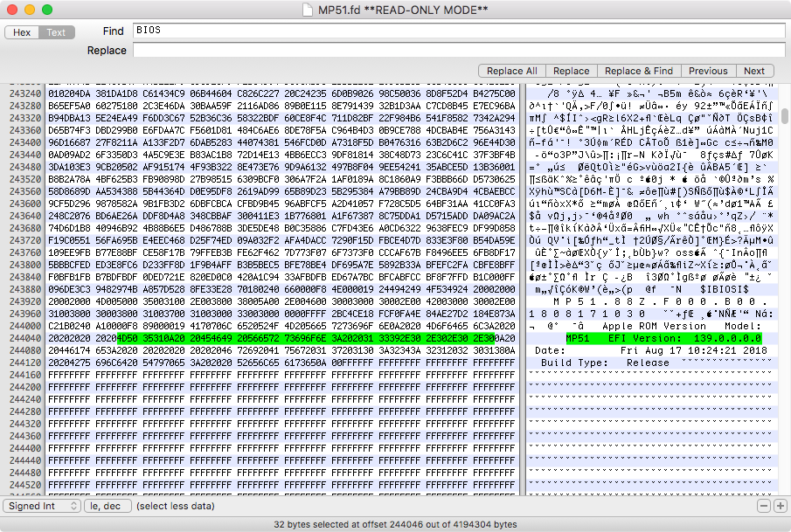Click the vertical scrollbar thumb
Image resolution: width=791 pixels, height=532 pixels.
(784, 115)
